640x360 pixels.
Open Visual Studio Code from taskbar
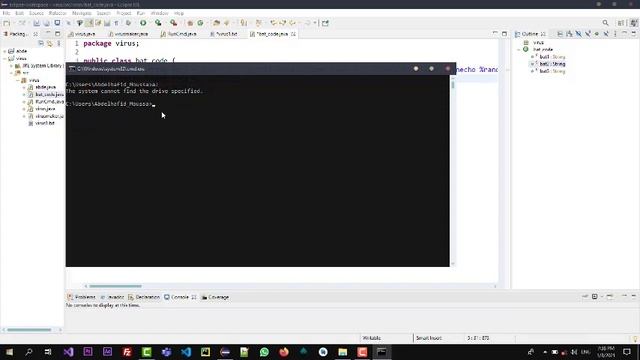tap(186, 352)
